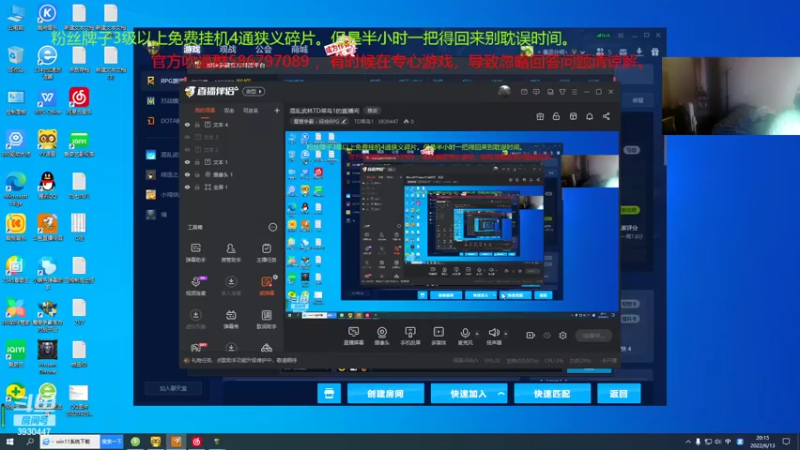This screenshot has width=800, height=450.
Task: Open the Windows Start menu
Action: [10, 441]
